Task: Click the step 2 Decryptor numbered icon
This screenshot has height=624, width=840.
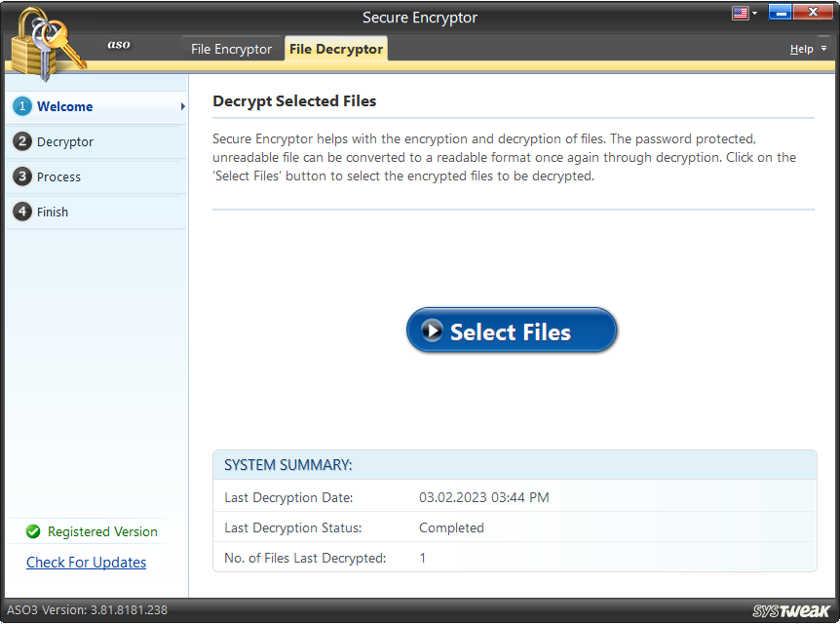Action: [x=21, y=141]
